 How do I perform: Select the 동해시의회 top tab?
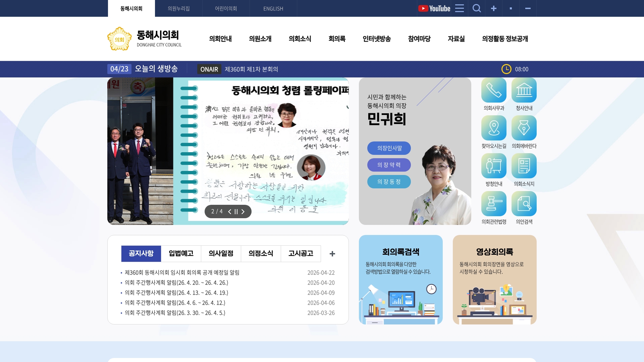pyautogui.click(x=131, y=8)
